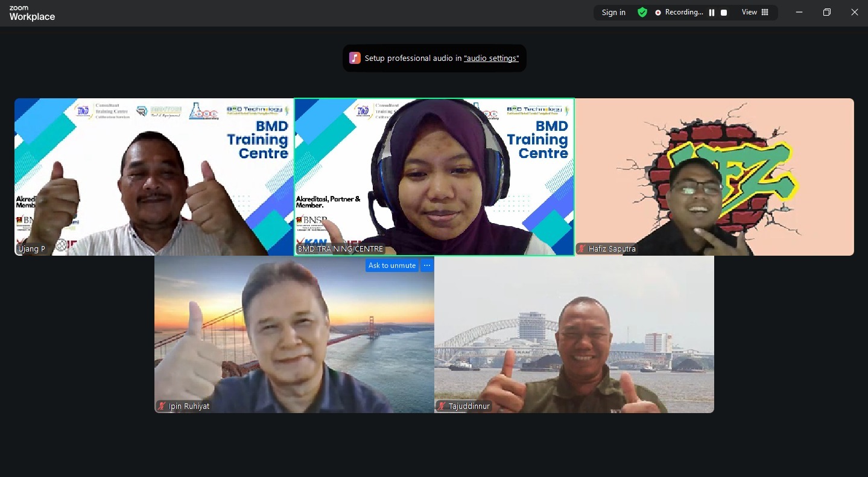Open the View layout grid icon
This screenshot has height=477, width=868.
(765, 13)
